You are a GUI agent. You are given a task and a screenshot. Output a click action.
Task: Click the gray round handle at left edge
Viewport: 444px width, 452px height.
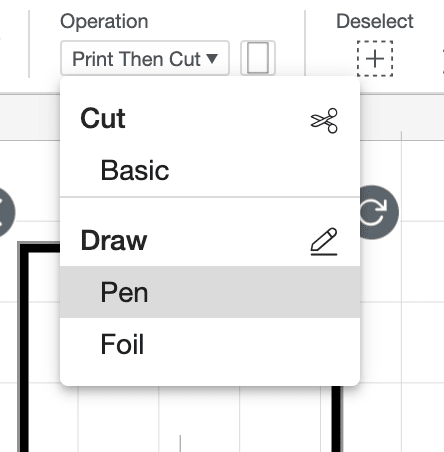[5, 212]
